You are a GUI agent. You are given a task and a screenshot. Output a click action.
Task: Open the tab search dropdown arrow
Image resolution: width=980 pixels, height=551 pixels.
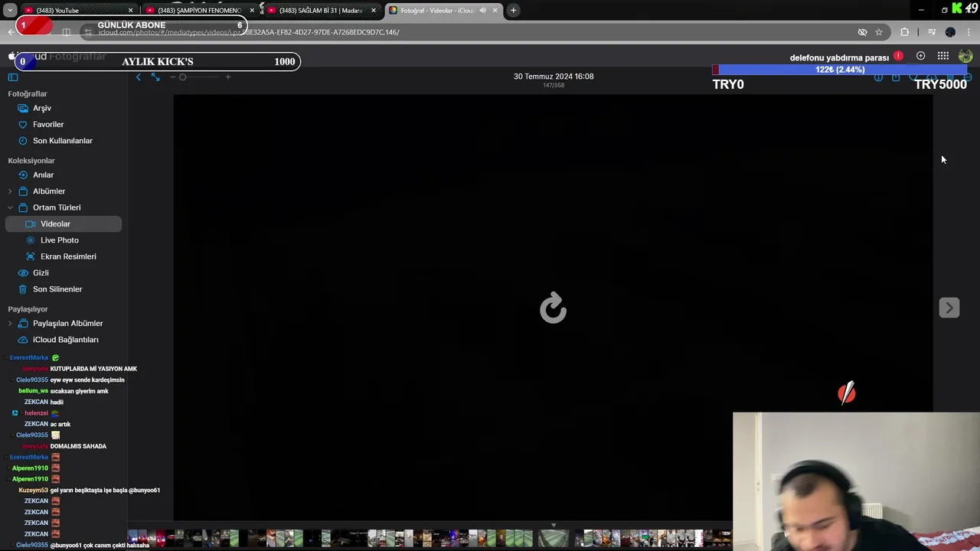[x=9, y=10]
